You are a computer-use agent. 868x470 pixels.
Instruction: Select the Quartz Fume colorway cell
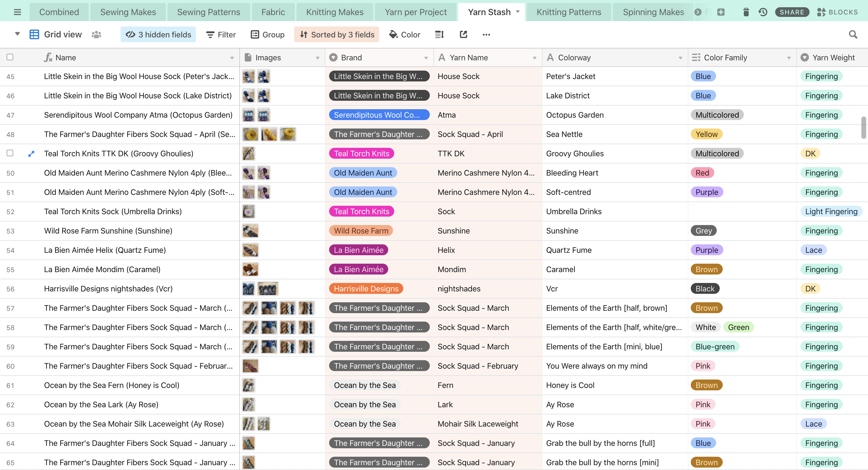point(615,250)
